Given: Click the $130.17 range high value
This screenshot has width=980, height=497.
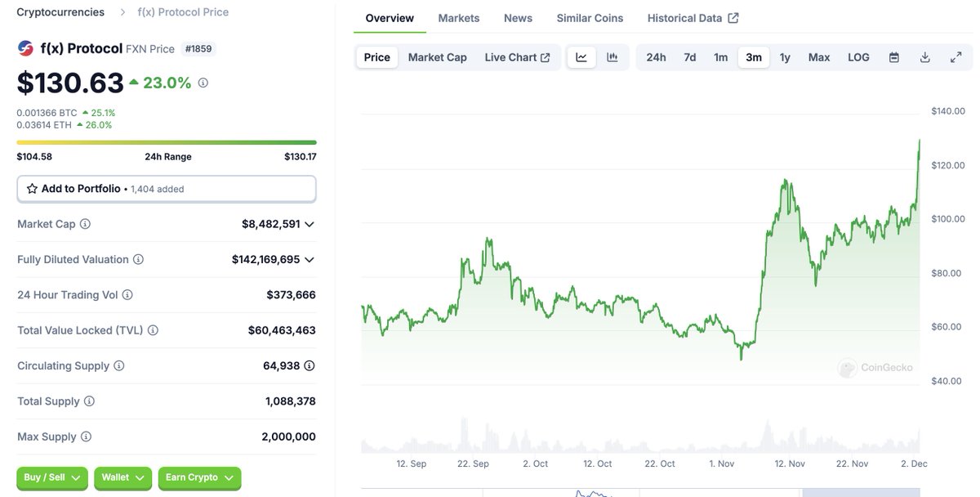Looking at the screenshot, I should [x=300, y=157].
